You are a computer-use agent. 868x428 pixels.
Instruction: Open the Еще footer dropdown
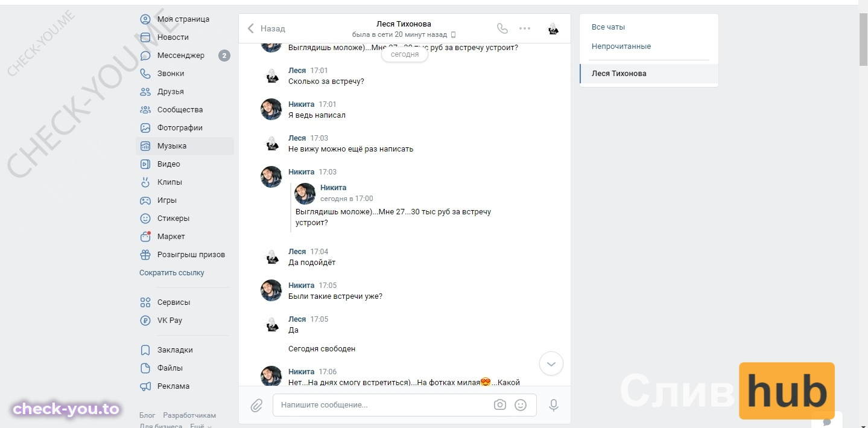(x=201, y=426)
